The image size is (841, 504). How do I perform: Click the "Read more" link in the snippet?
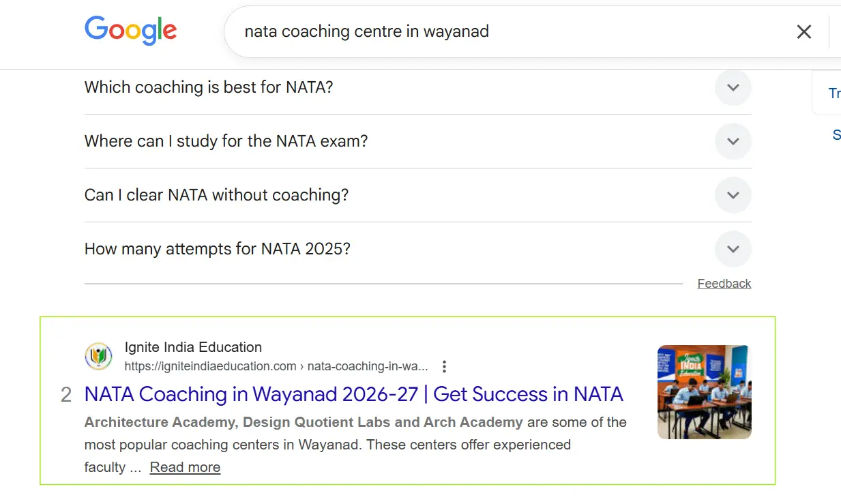[x=185, y=467]
